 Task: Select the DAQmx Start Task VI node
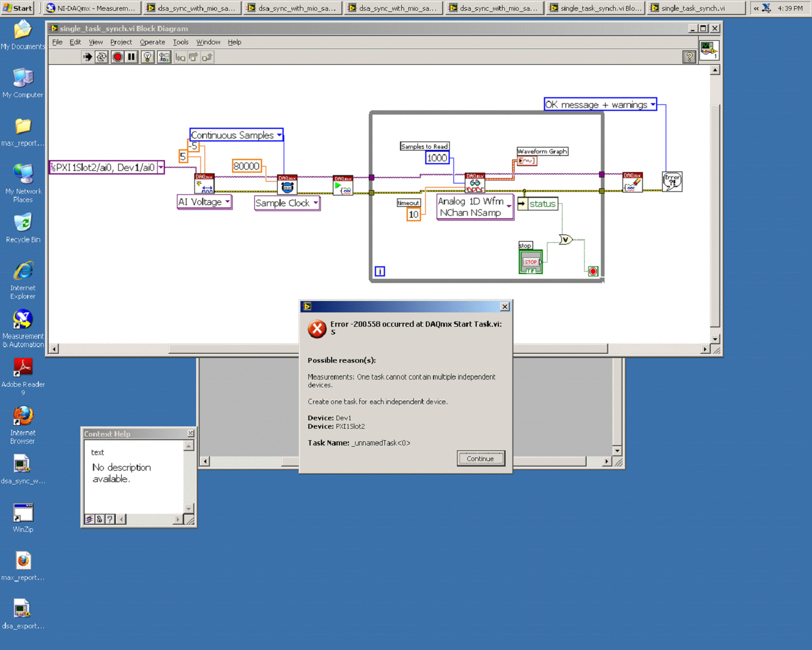click(343, 185)
